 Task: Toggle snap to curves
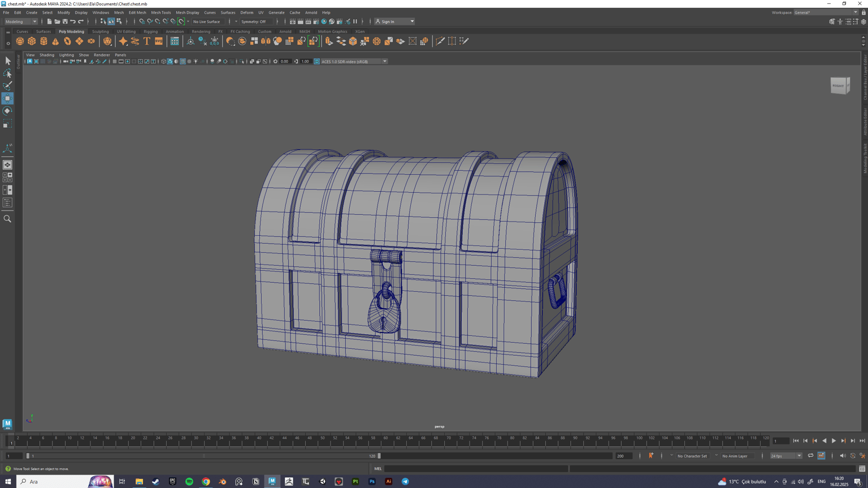click(x=150, y=21)
